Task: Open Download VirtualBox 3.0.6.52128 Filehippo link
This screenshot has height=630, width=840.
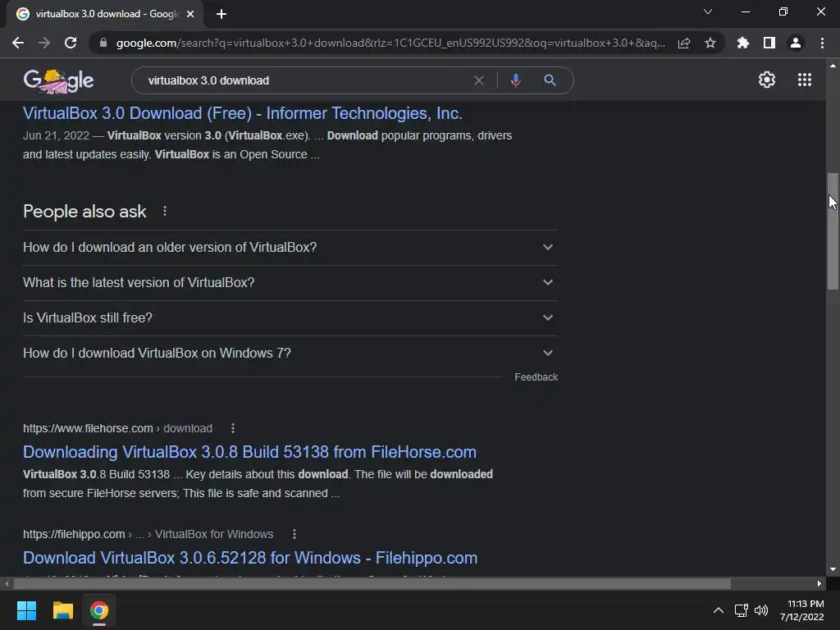Action: [250, 558]
